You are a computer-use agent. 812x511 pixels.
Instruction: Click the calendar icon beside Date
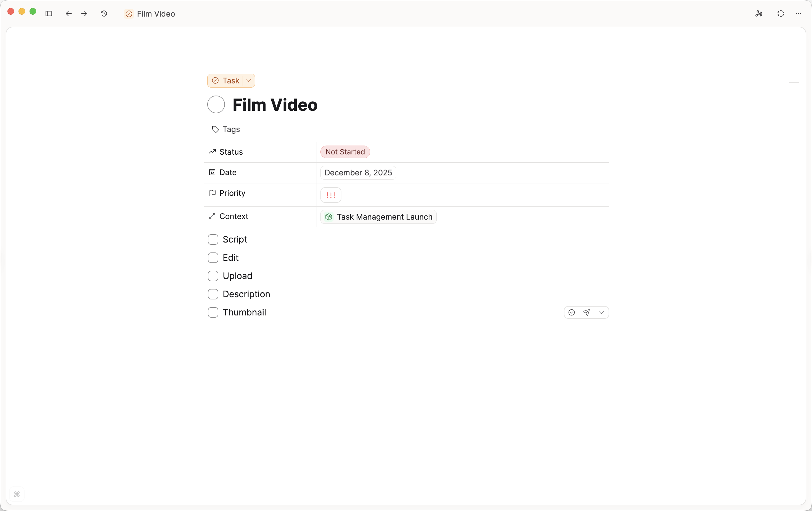coord(212,172)
